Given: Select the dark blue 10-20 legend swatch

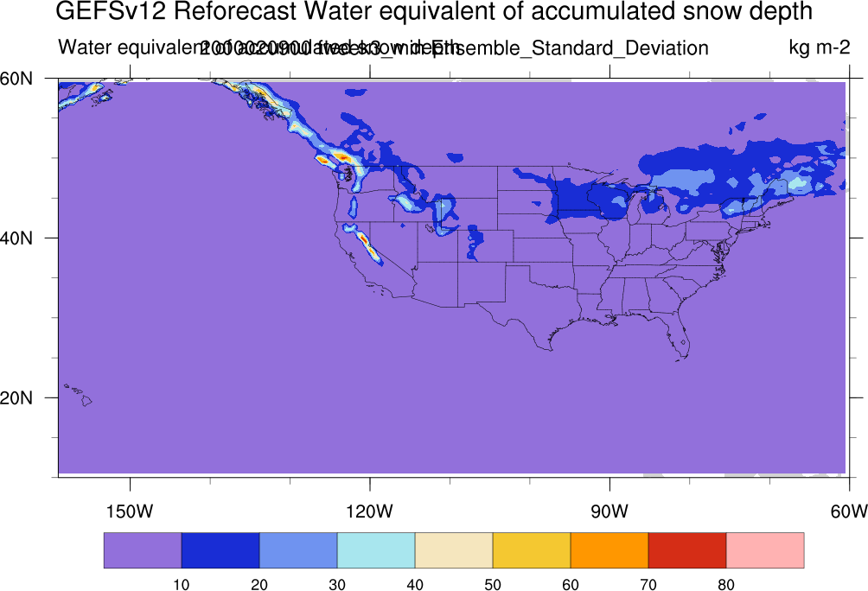Looking at the screenshot, I should pos(220,550).
